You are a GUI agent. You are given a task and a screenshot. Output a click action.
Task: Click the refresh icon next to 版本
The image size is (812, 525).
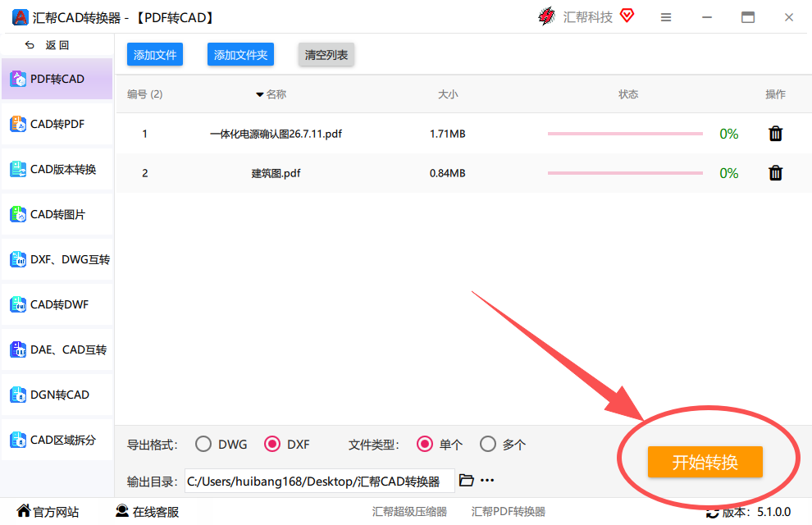point(713,513)
